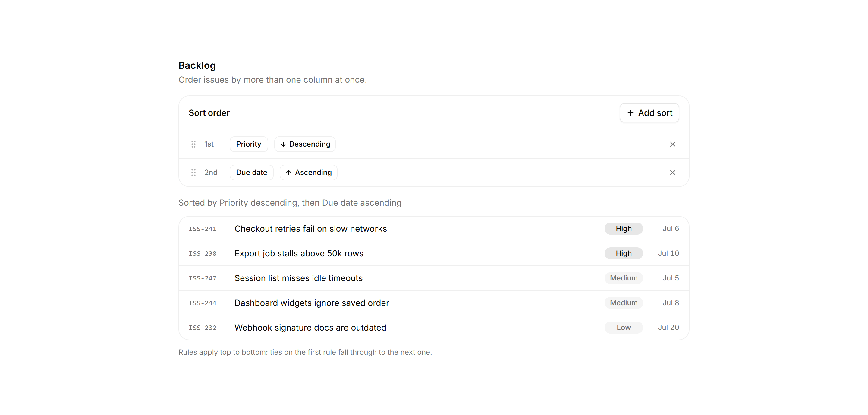The width and height of the screenshot is (868, 415).
Task: Open the Due date column dropdown
Action: pyautogui.click(x=251, y=173)
